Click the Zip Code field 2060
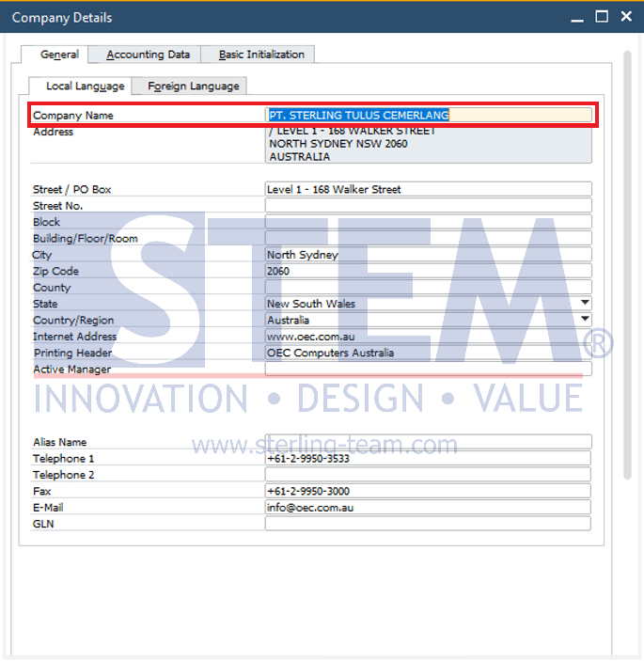 (x=428, y=271)
